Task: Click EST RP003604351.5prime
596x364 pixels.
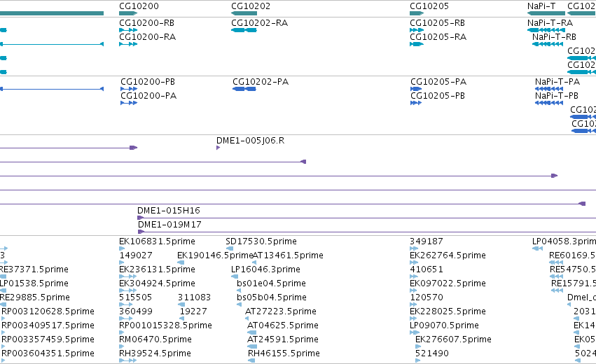Action: click(x=48, y=353)
